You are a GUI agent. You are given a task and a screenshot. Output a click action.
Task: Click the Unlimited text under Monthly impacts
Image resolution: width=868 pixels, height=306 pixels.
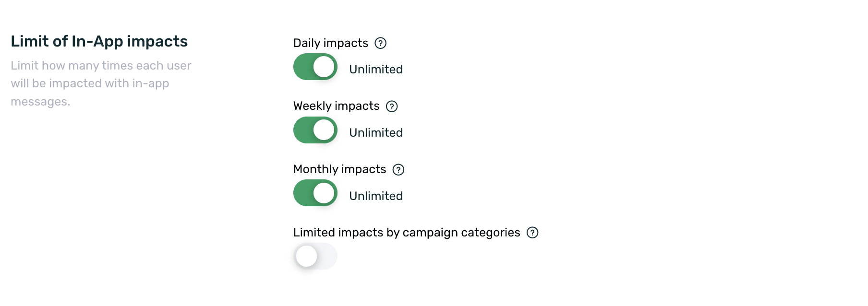(375, 196)
